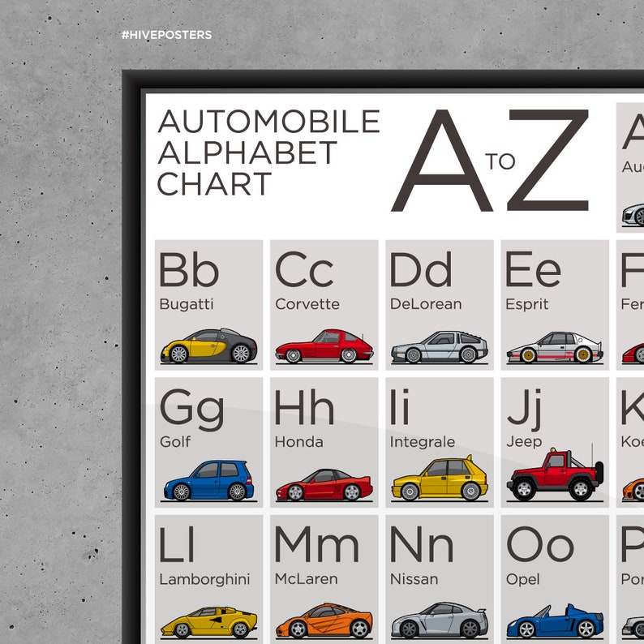Click the Hh letter heading

(x=304, y=407)
